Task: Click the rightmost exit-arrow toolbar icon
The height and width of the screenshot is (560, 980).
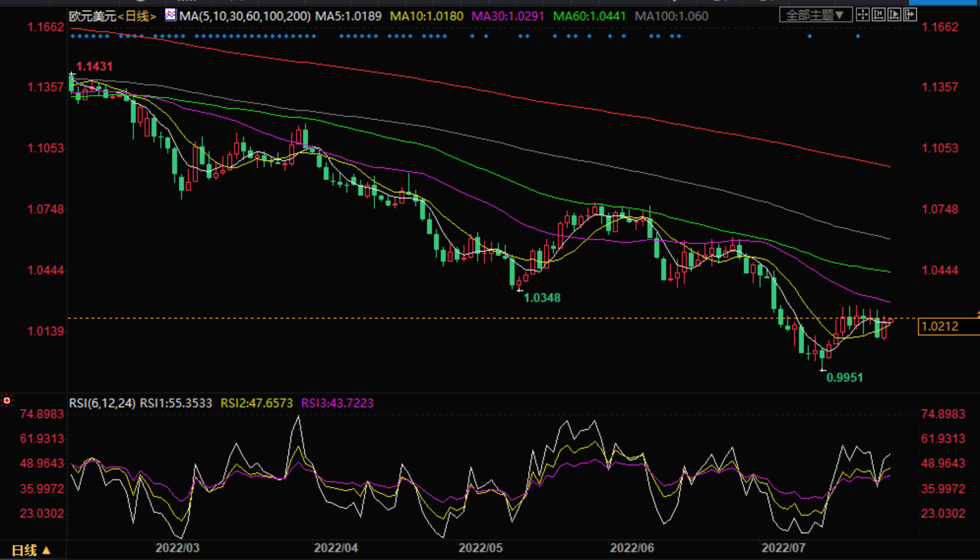Action: [910, 14]
